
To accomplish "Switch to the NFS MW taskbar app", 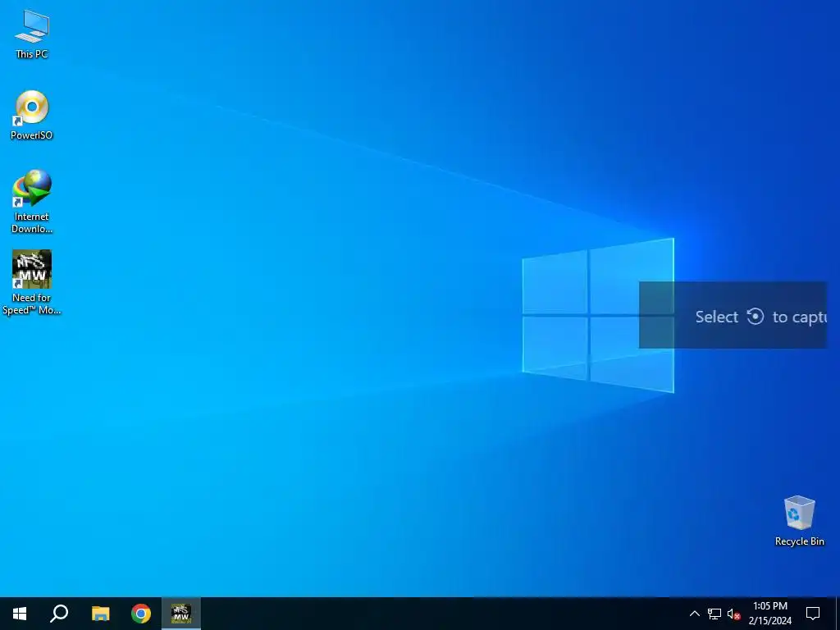I will coord(181,614).
